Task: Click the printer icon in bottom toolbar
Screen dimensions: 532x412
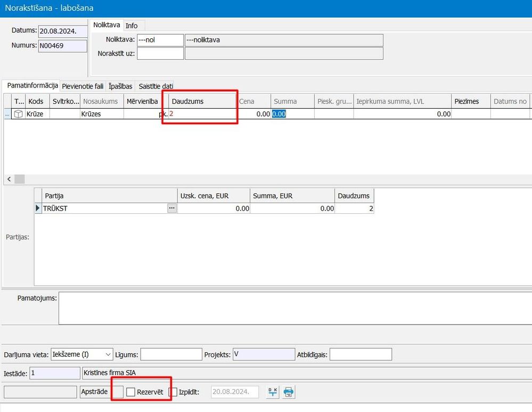Action: click(x=288, y=392)
